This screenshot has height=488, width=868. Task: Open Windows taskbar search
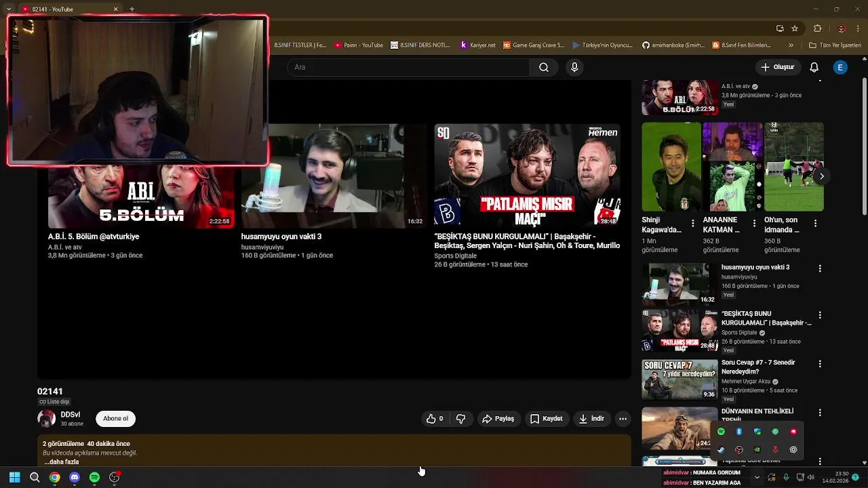[35, 477]
